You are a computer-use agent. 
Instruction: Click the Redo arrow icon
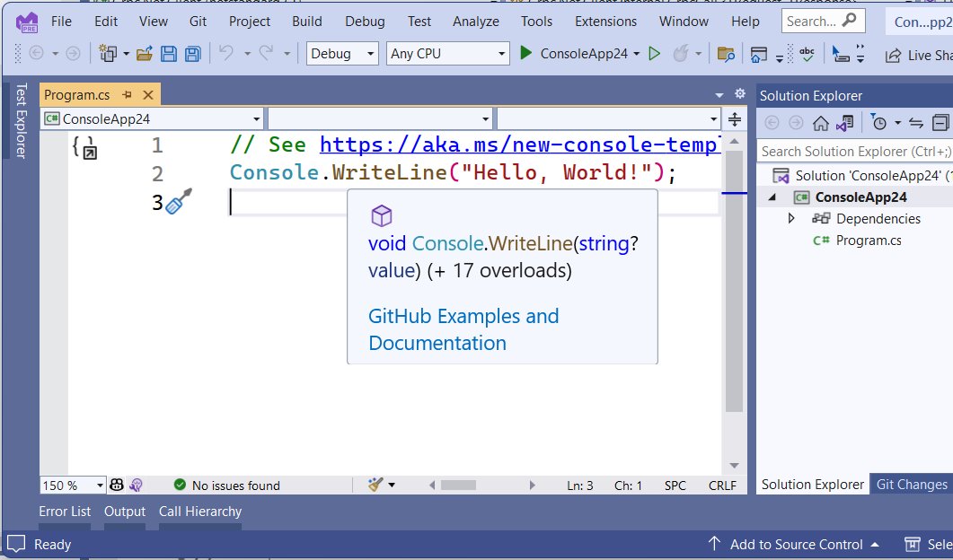click(x=266, y=53)
